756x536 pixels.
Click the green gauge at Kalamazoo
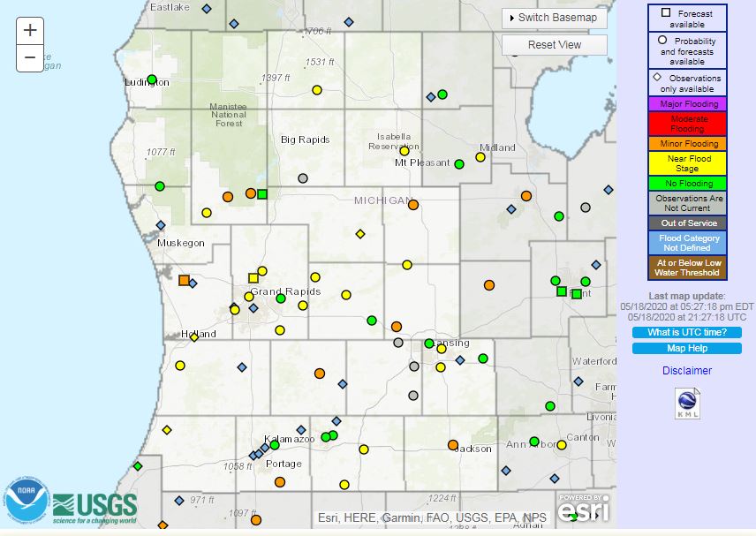(x=275, y=445)
